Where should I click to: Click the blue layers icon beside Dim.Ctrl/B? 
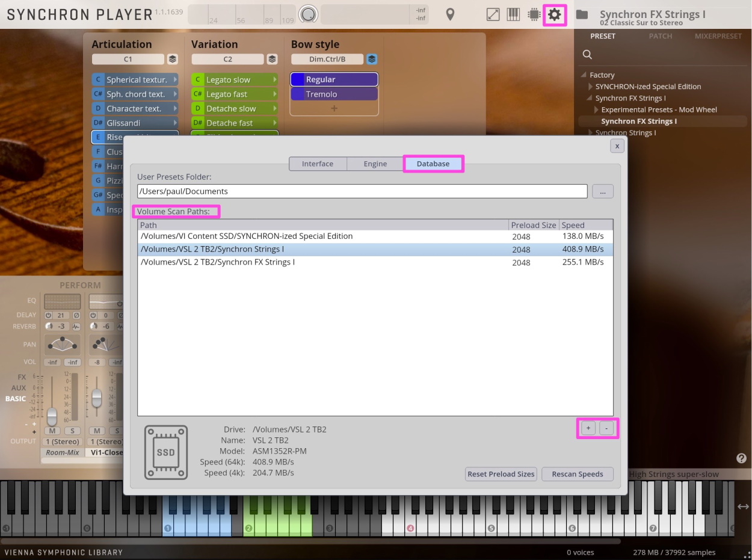tap(372, 60)
